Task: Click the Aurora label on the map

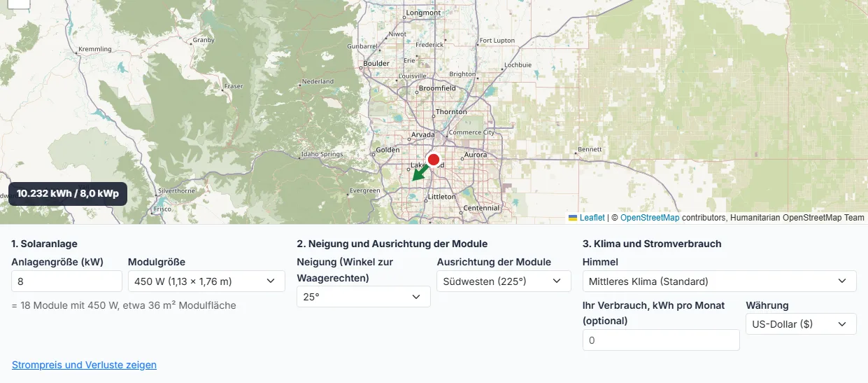Action: tap(475, 154)
